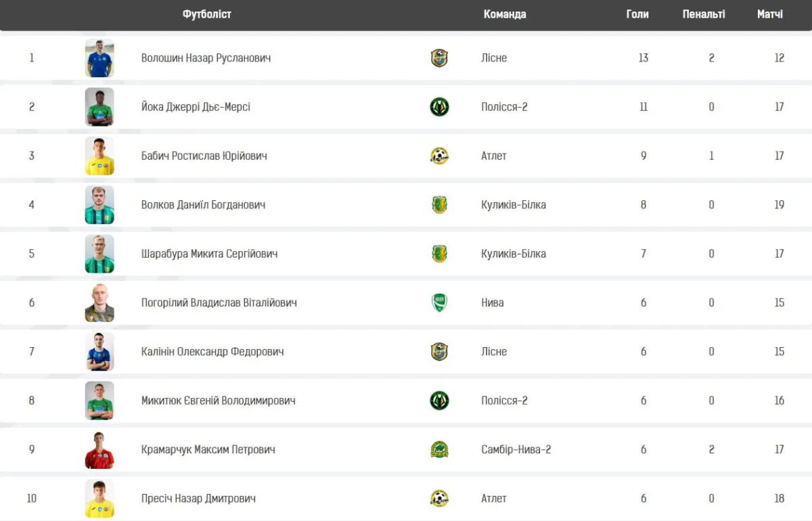Select Погорілий Владислав player thumbnail

pyautogui.click(x=99, y=302)
